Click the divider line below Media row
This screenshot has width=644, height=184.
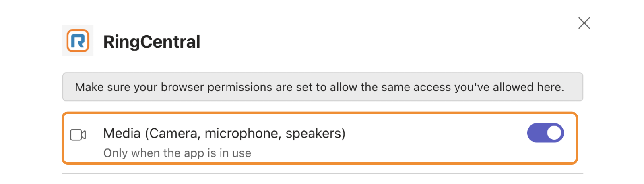(x=322, y=174)
